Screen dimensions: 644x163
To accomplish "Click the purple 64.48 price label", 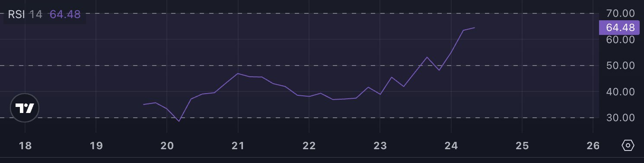I will point(619,28).
